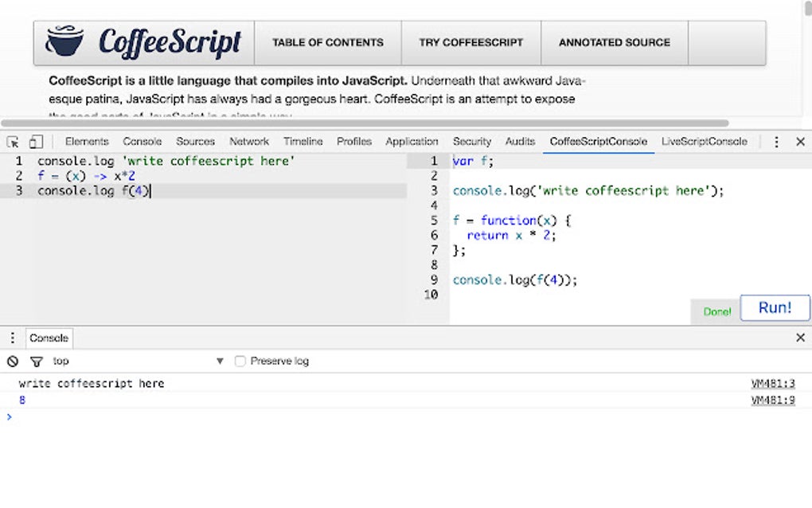Switch to the LiveScriptConsole tab
The height and width of the screenshot is (508, 812).
click(705, 142)
